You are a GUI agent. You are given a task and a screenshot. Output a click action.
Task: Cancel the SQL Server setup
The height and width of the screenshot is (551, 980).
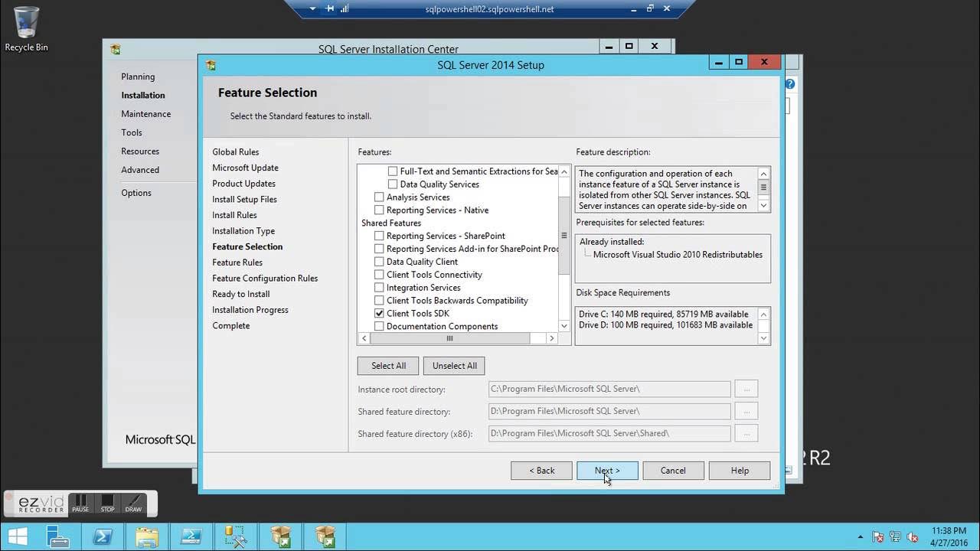[x=673, y=471]
